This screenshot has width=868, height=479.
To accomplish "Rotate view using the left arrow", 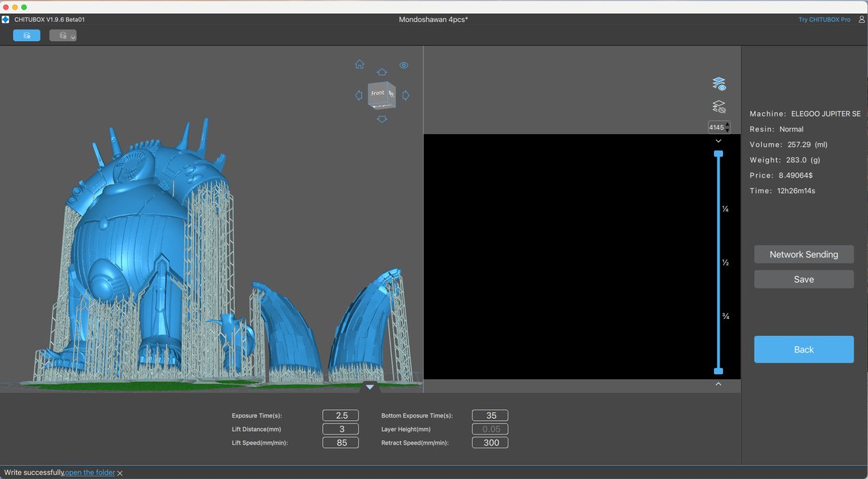I will 358,95.
